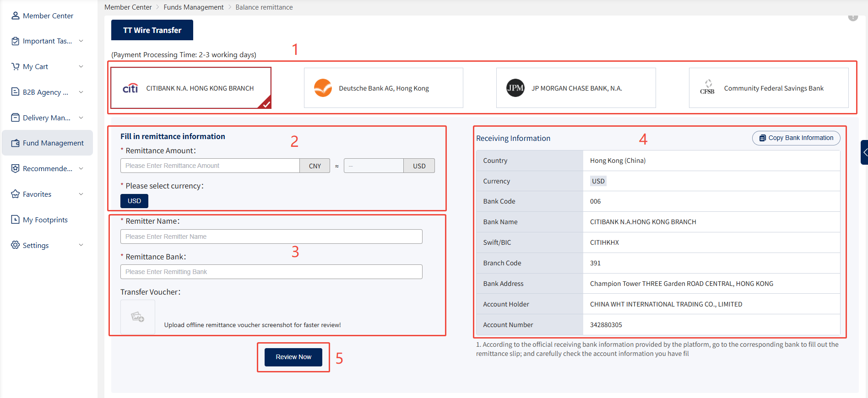
Task: Click the Fund Management wallet icon
Action: tap(16, 143)
